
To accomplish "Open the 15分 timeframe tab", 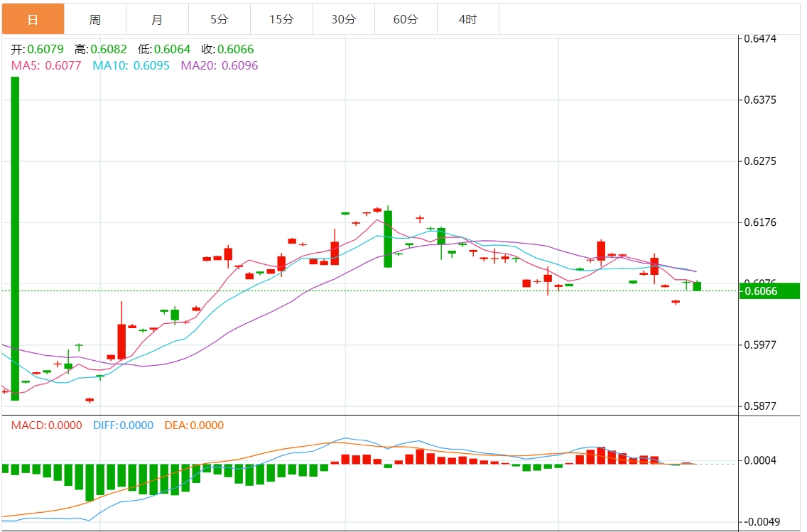I will 281,19.
